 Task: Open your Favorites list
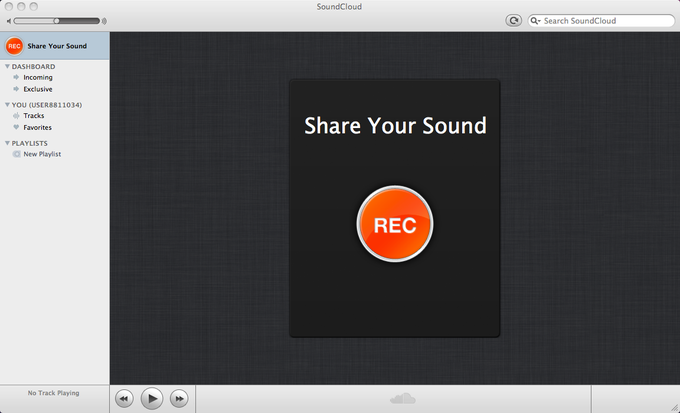click(37, 127)
